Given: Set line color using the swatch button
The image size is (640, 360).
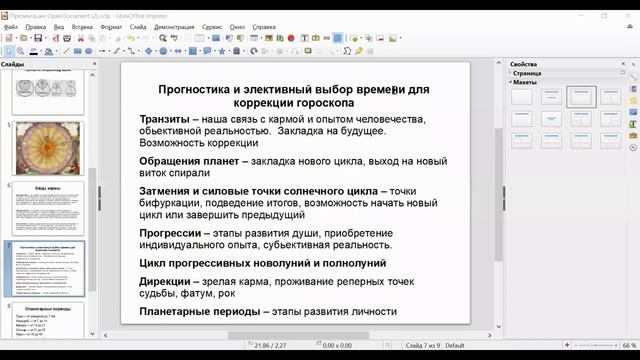Looking at the screenshot, I should [34, 51].
